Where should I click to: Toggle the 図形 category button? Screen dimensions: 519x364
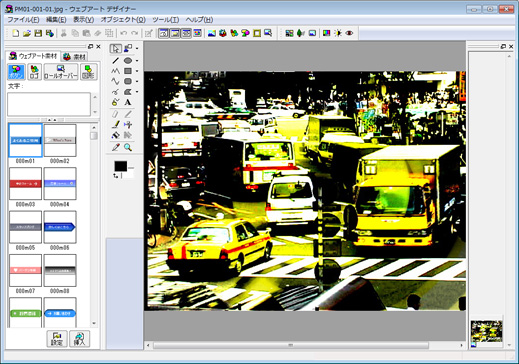tap(89, 72)
